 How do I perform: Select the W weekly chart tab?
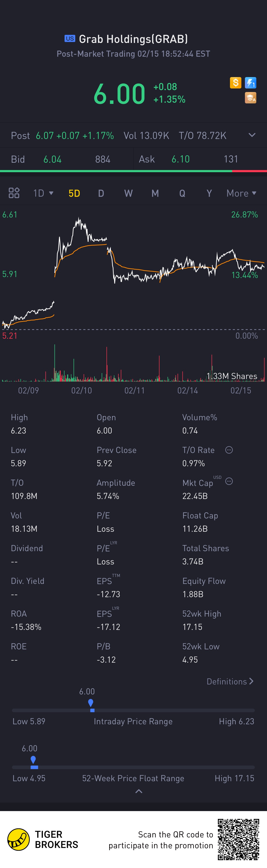coord(128,193)
